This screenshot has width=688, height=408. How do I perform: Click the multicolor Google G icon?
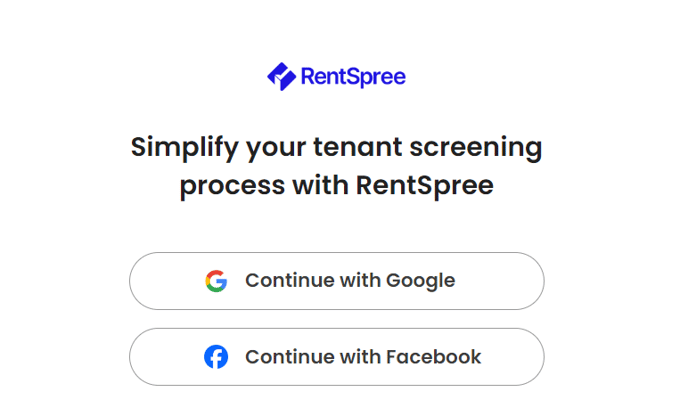tap(216, 281)
